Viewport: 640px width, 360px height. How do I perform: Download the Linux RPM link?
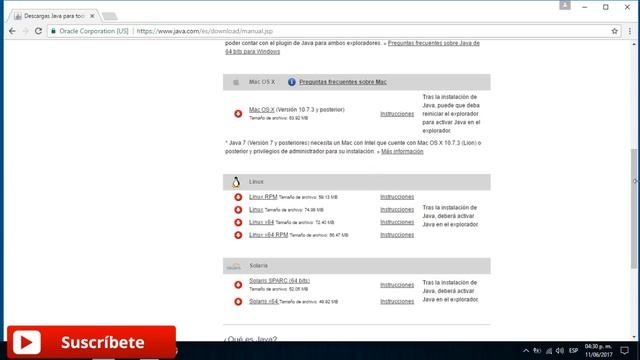[x=263, y=197]
